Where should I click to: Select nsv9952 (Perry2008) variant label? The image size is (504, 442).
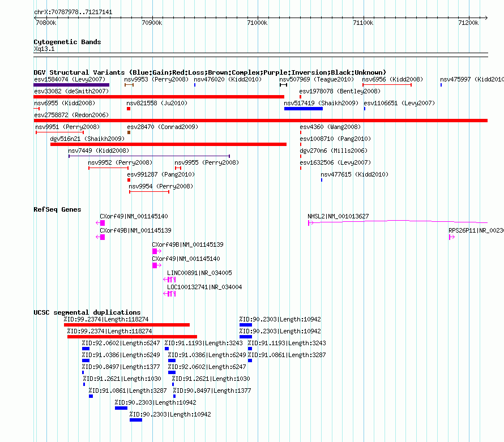coord(120,162)
